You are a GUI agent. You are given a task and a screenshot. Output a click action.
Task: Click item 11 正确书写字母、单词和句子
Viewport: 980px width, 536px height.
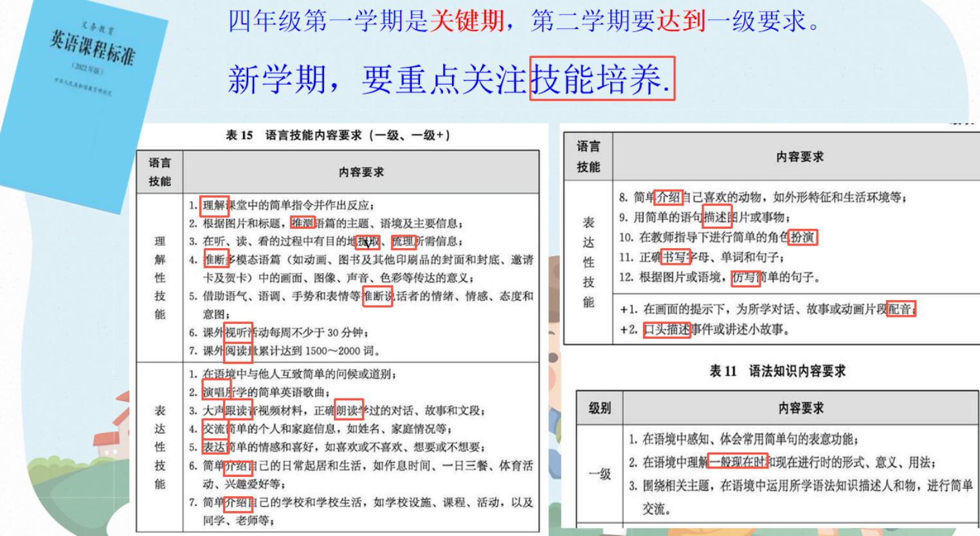pyautogui.click(x=702, y=257)
